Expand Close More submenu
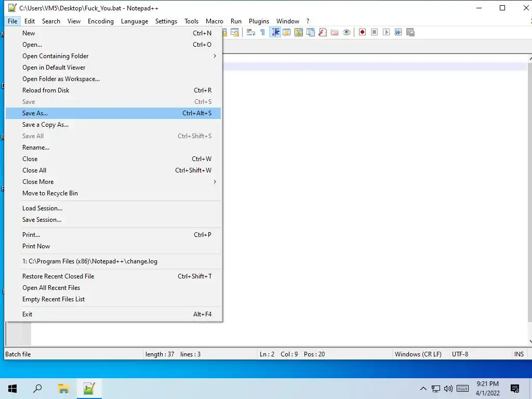This screenshot has width=532, height=399. pyautogui.click(x=113, y=182)
